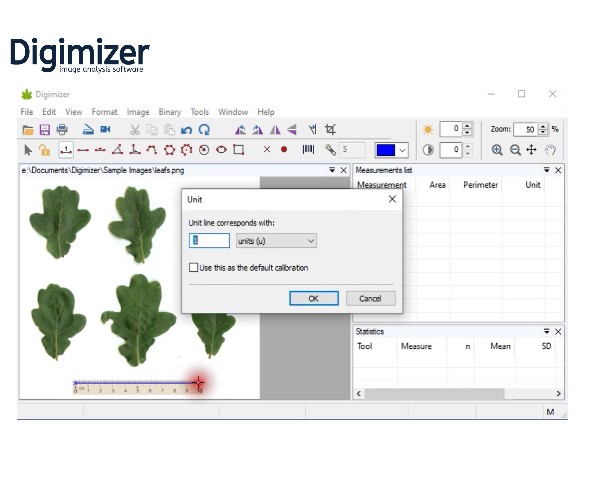Click the Zoom in magnifier

coord(497,150)
